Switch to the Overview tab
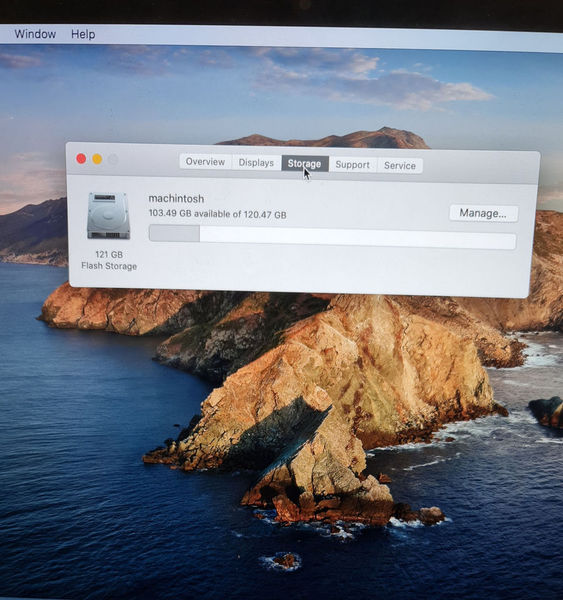Image resolution: width=563 pixels, height=600 pixels. click(205, 161)
